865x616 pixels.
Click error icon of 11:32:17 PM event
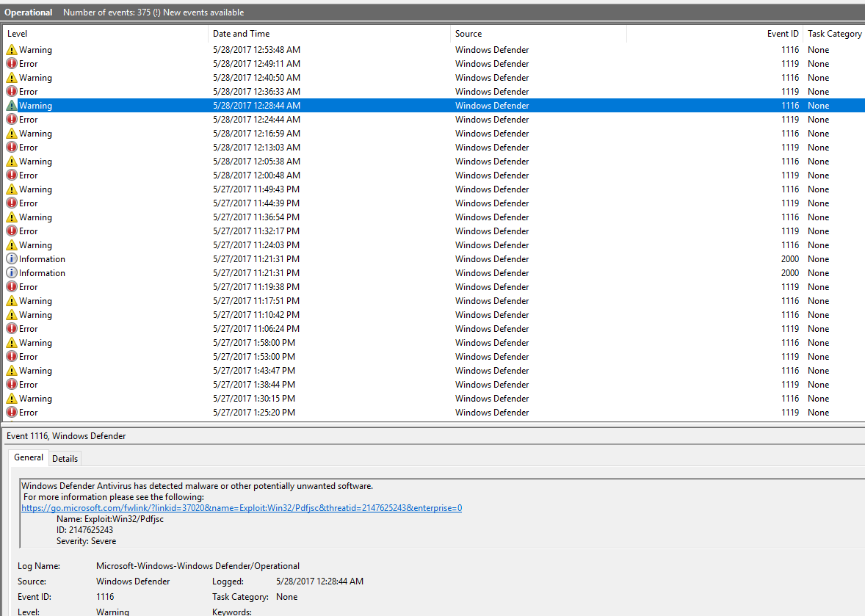pos(12,231)
